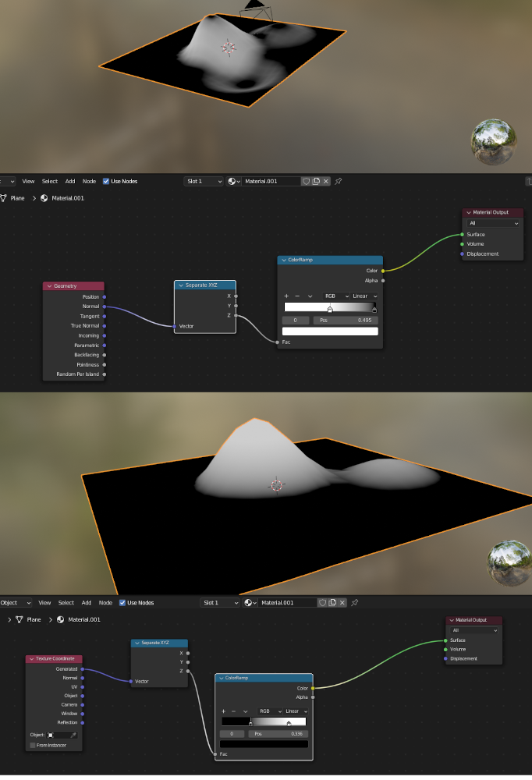Viewport: 532px width, 780px height.
Task: Click new material duplicate icon in lower editor header
Action: [332, 602]
